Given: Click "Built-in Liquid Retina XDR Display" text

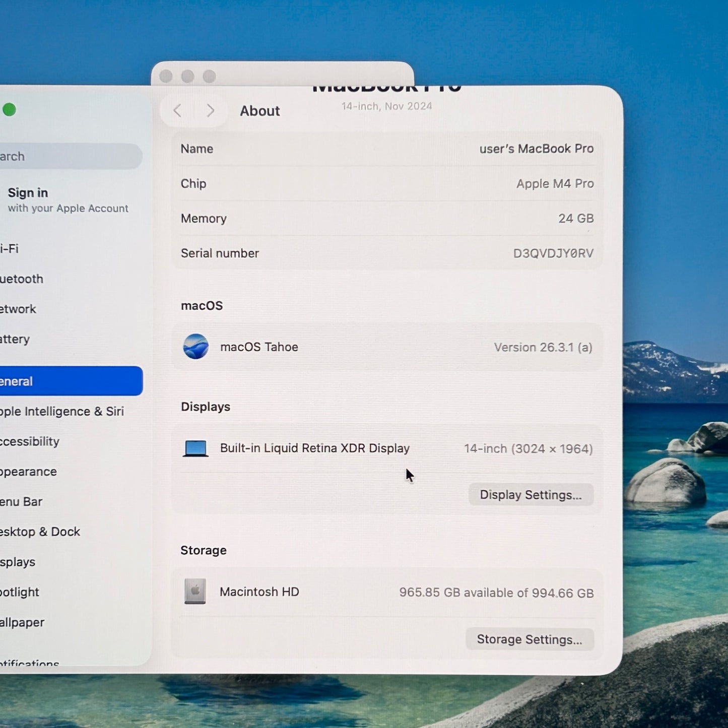Looking at the screenshot, I should 315,448.
